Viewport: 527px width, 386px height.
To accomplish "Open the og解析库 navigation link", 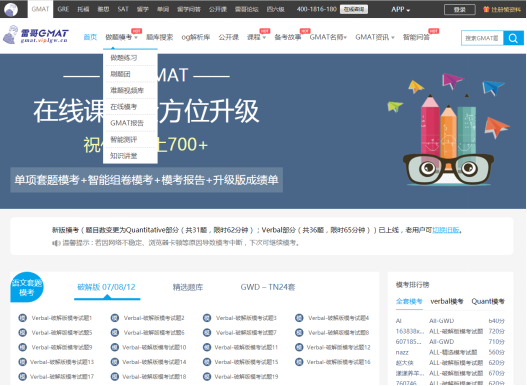I will coord(196,37).
